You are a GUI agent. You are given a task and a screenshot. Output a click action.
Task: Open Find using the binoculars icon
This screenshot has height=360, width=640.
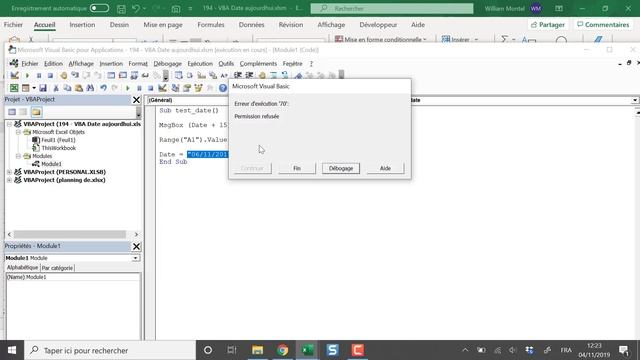point(90,88)
